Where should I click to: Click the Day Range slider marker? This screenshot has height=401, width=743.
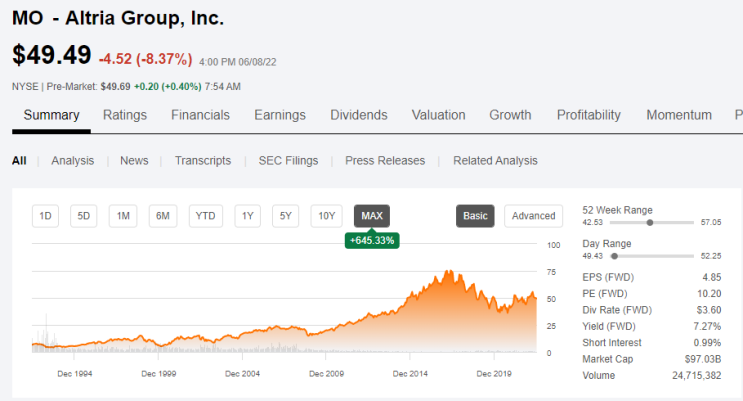pyautogui.click(x=614, y=256)
